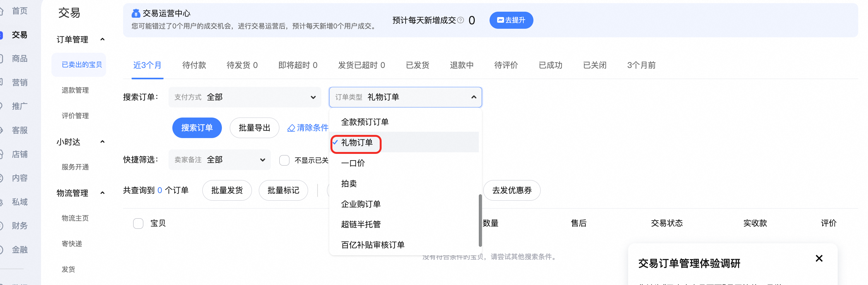
Task: Go to 店铺 in the left navigation
Action: pos(20,155)
